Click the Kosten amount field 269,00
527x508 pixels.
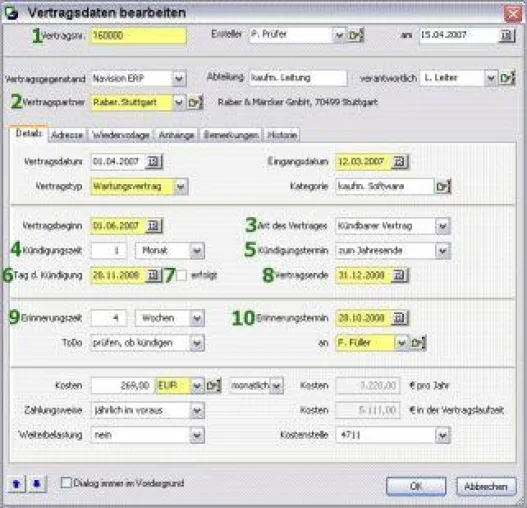click(123, 386)
